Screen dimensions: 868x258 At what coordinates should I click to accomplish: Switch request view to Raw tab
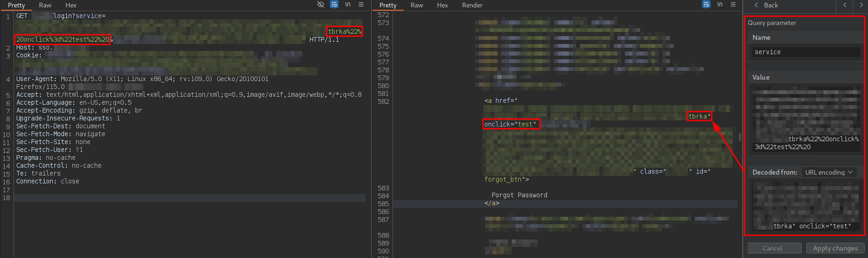(x=45, y=5)
